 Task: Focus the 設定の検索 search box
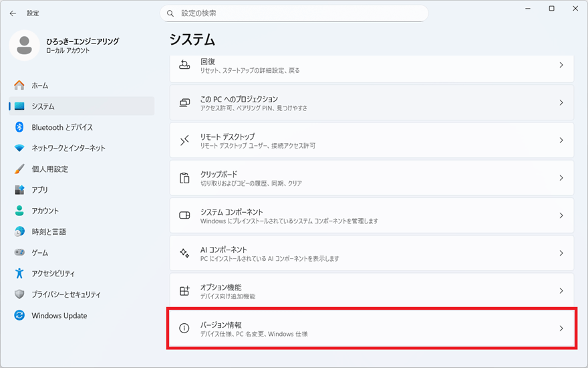294,13
